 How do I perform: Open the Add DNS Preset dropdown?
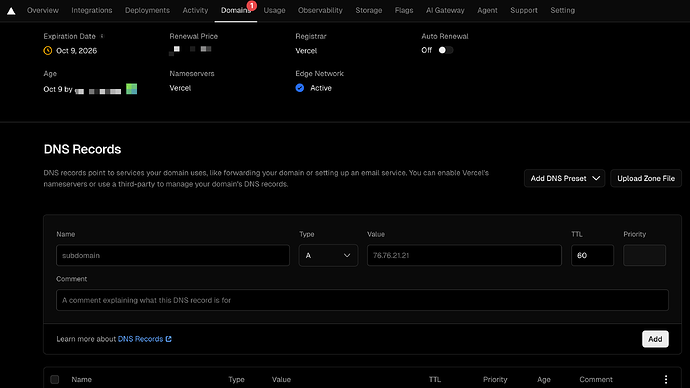point(564,178)
